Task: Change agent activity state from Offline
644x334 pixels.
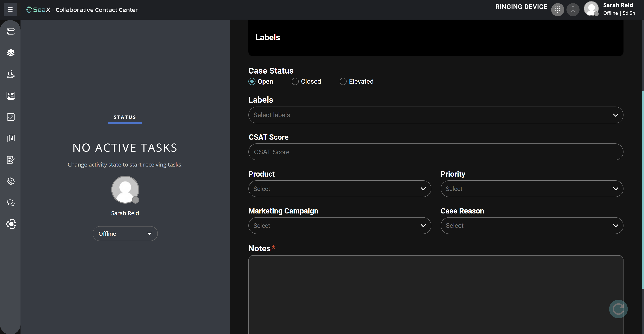Action: 125,233
